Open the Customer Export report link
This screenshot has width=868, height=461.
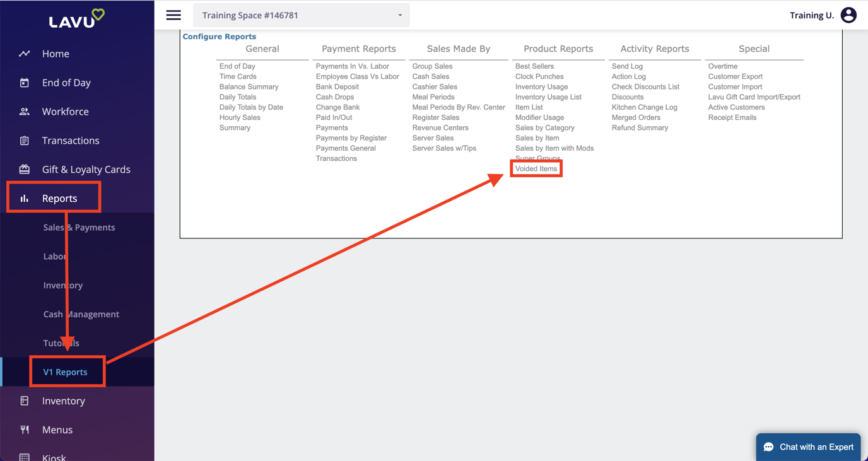click(735, 76)
